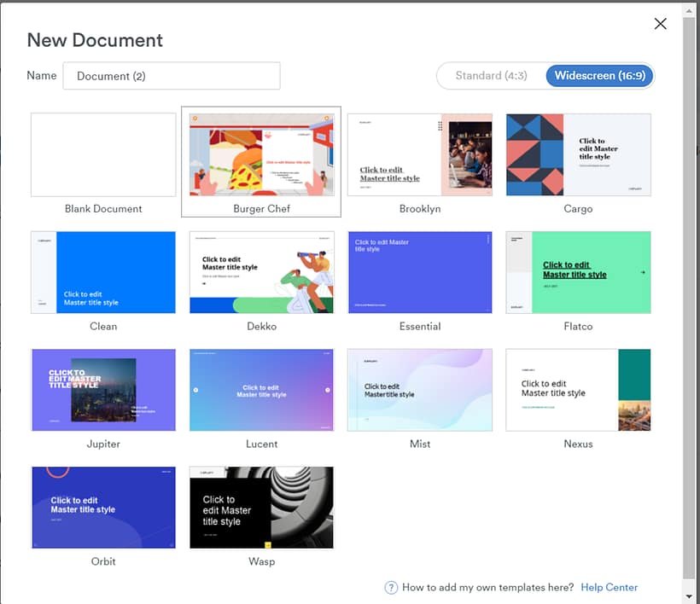Choose the Orbit dark blue template
This screenshot has width=700, height=604.
click(x=103, y=508)
